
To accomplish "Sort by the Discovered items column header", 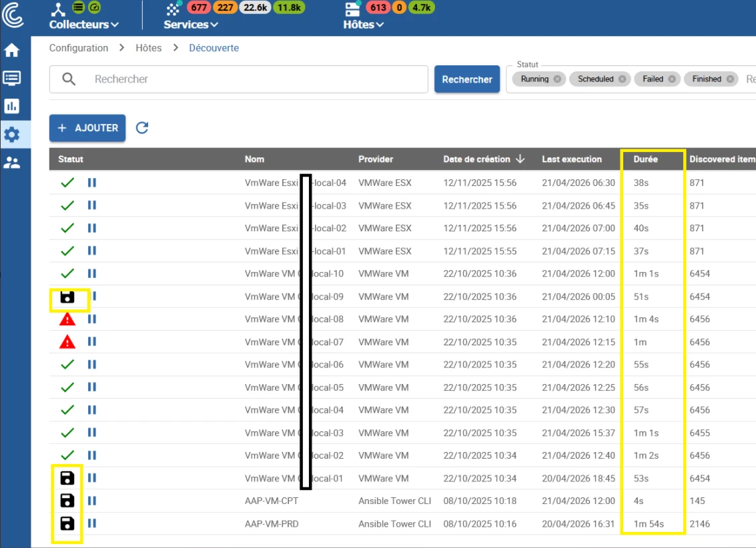I will pos(723,159).
